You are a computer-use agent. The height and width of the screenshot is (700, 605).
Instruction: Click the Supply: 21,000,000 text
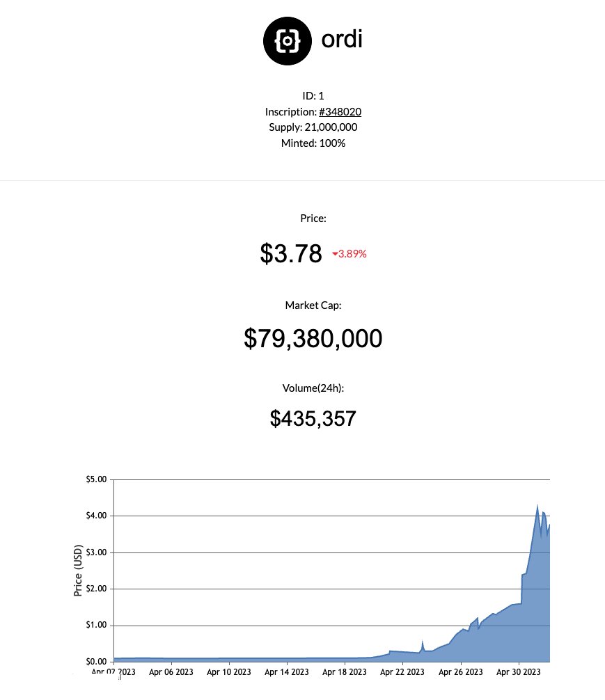(x=313, y=127)
